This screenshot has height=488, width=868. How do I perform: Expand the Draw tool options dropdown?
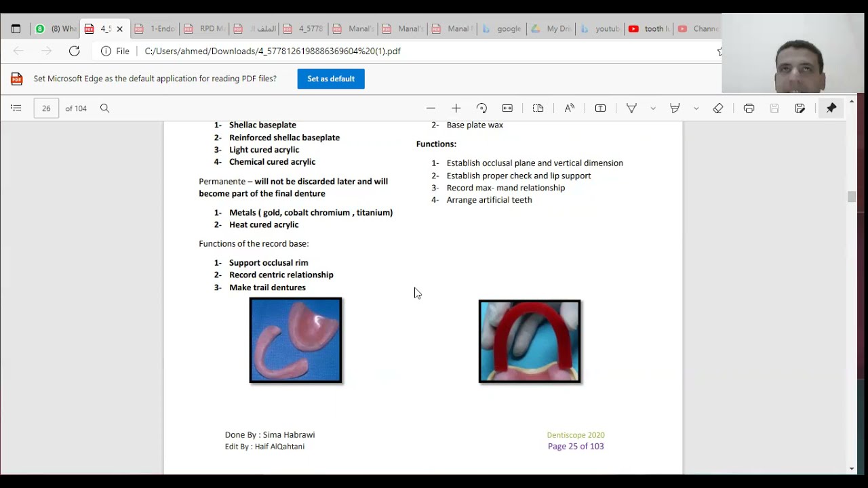point(653,108)
